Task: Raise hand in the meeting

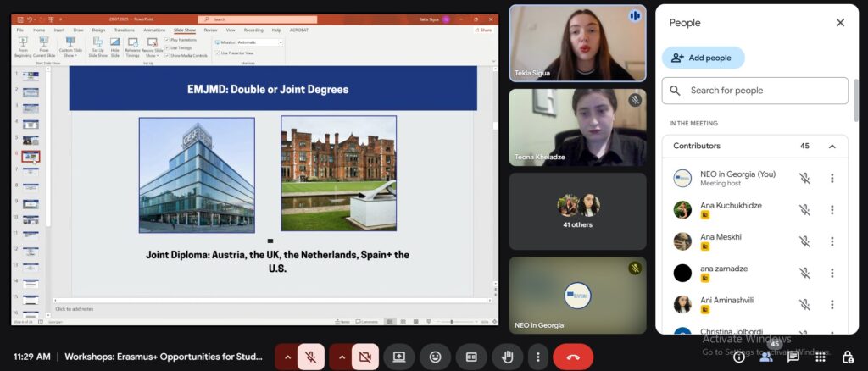Action: tap(508, 357)
